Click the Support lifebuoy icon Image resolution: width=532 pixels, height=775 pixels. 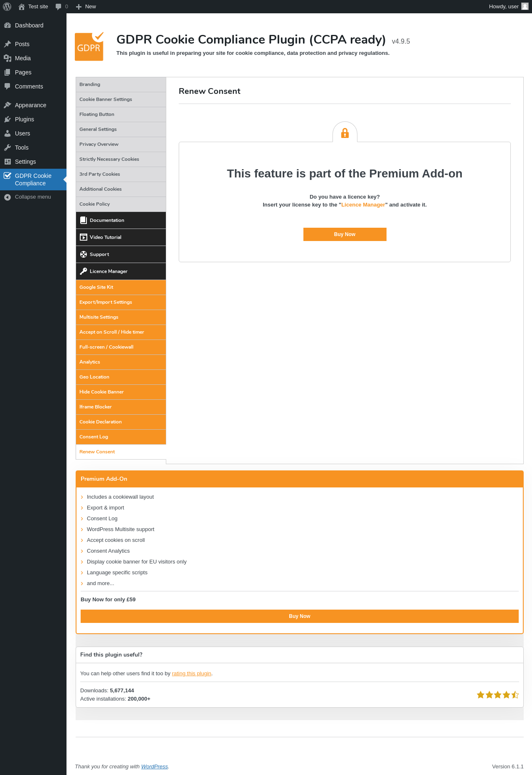tap(84, 254)
